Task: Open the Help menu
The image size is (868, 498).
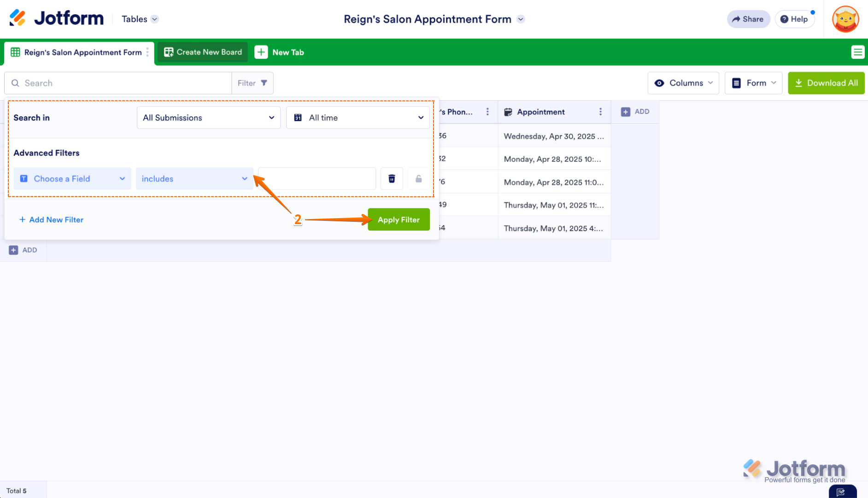Action: click(794, 19)
